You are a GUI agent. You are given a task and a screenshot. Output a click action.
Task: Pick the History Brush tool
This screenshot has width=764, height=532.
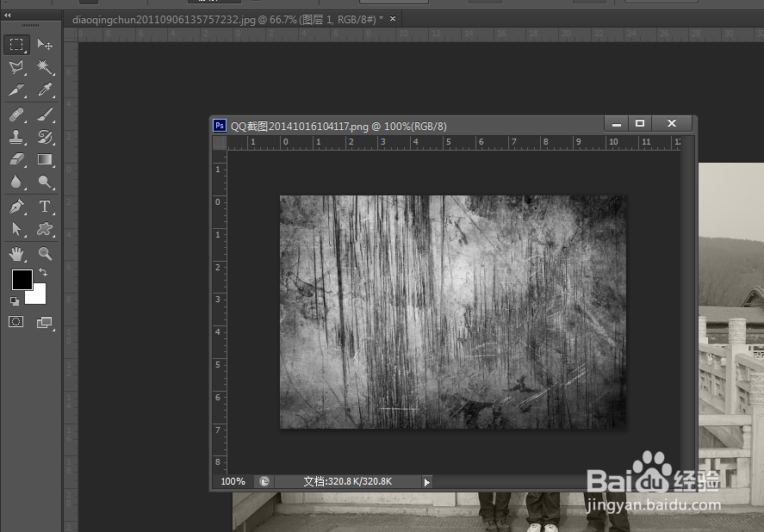[x=45, y=137]
